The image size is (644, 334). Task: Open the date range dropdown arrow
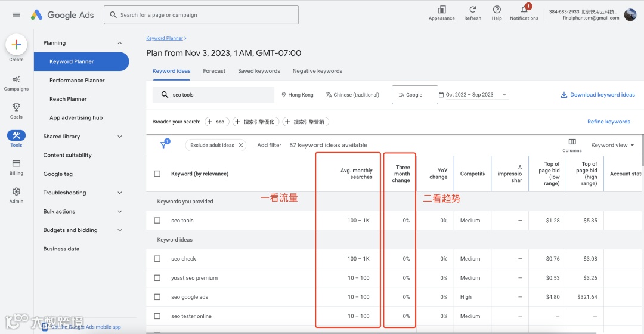[x=504, y=95]
